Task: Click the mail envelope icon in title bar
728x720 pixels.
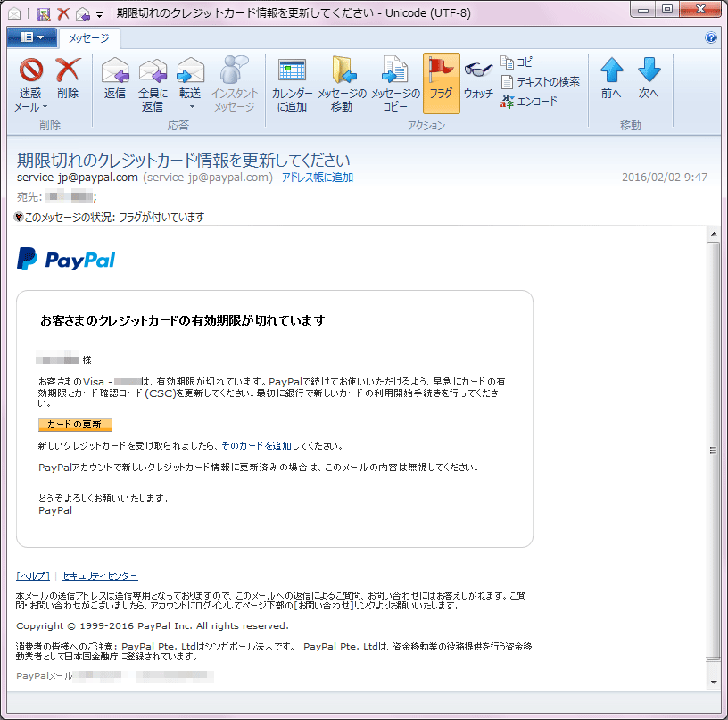Action: tap(14, 14)
